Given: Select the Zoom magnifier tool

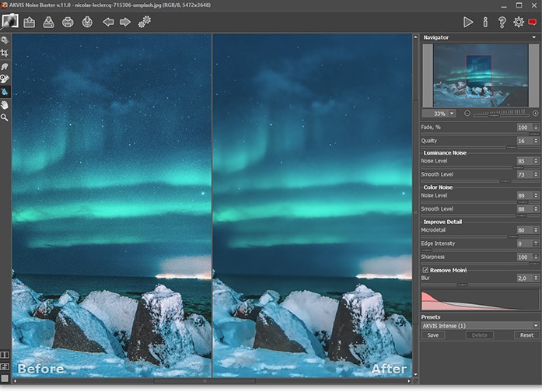Looking at the screenshot, I should coord(5,117).
